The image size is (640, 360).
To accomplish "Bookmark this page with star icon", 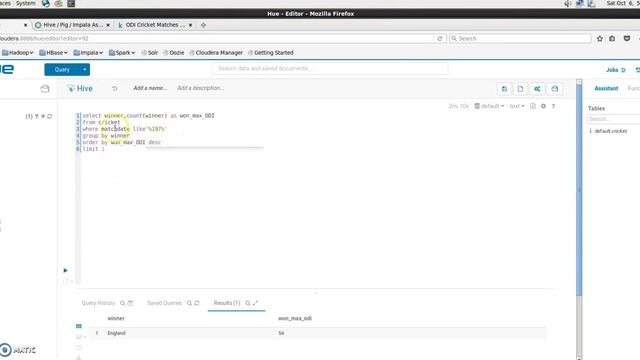I will (x=600, y=38).
